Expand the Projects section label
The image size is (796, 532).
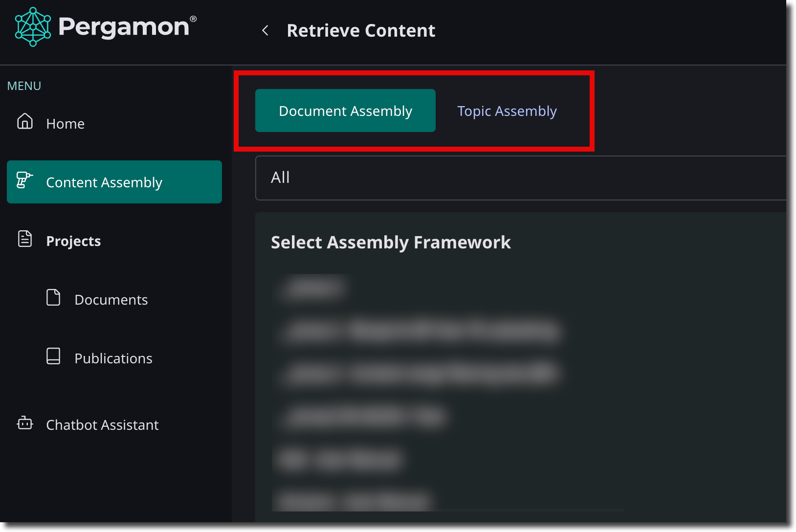click(73, 241)
